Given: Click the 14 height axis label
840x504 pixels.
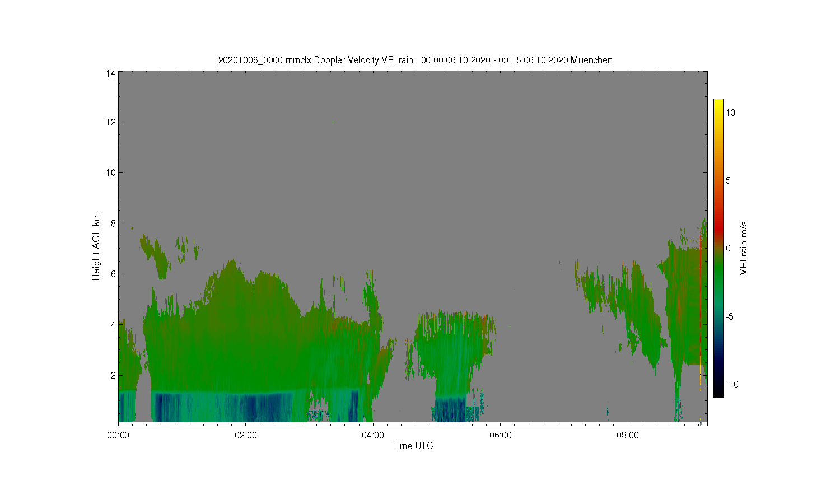Looking at the screenshot, I should pos(111,73).
